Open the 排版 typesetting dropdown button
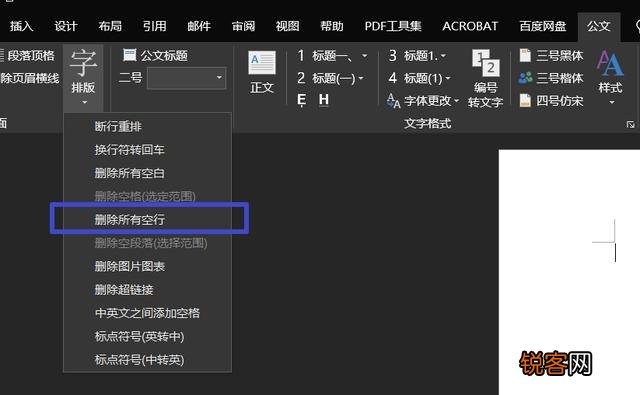This screenshot has width=640, height=395. pos(83,77)
